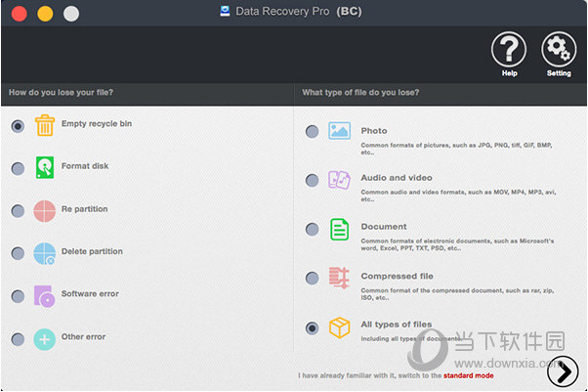Switch to the standard mode link
Screen dimensions: 588x392
pyautogui.click(x=469, y=375)
